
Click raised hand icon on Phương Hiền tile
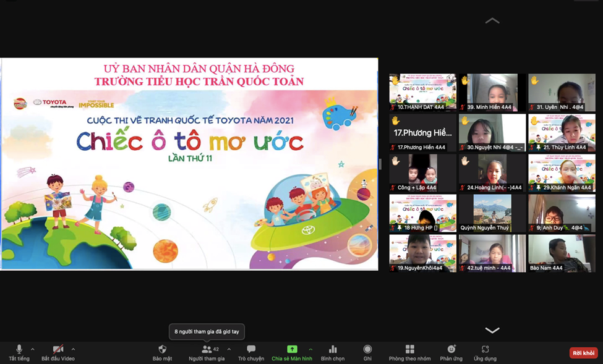[396, 121]
